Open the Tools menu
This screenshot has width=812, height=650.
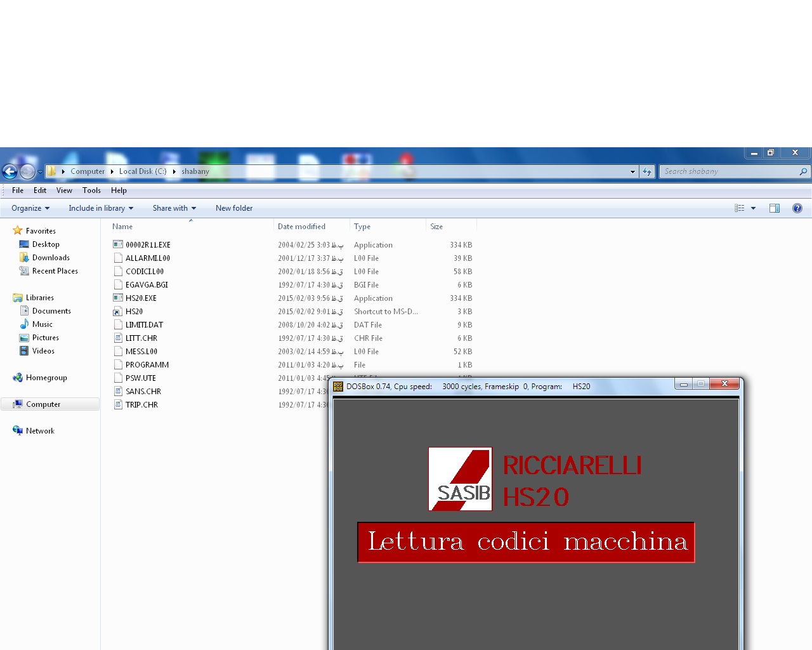point(91,190)
